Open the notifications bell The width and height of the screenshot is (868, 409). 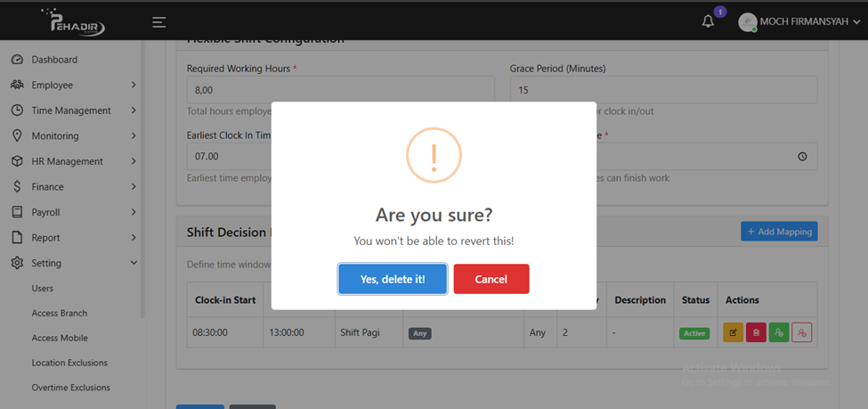[708, 22]
